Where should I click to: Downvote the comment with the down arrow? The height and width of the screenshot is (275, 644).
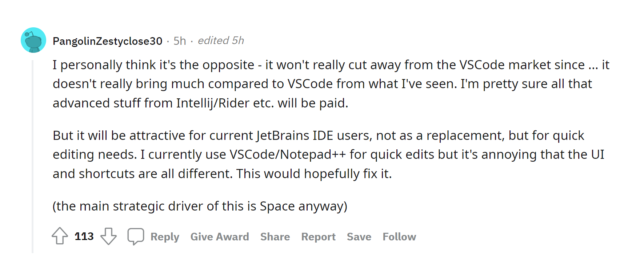pos(108,236)
